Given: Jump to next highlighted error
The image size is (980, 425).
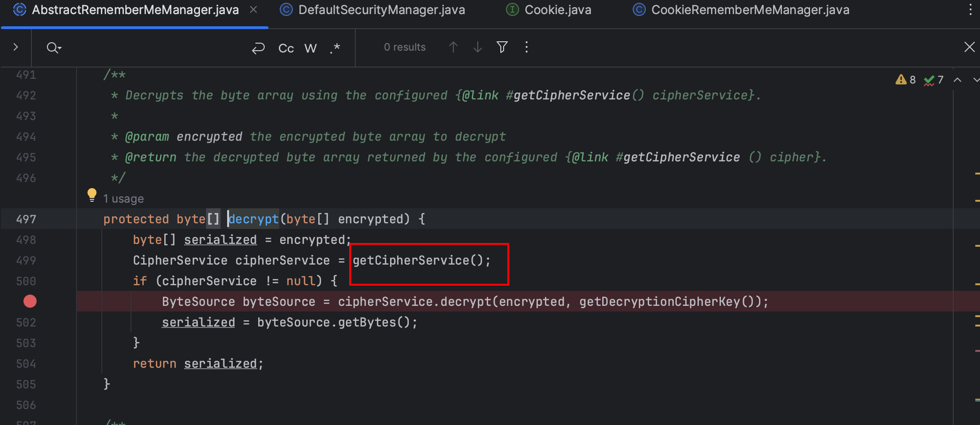Looking at the screenshot, I should coord(976,80).
